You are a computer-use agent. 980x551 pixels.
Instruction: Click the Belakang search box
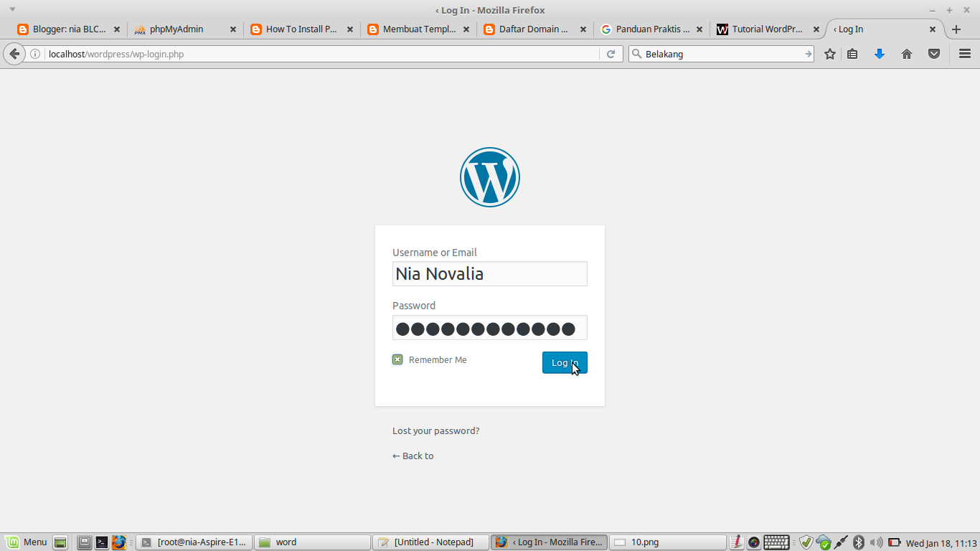(x=722, y=54)
